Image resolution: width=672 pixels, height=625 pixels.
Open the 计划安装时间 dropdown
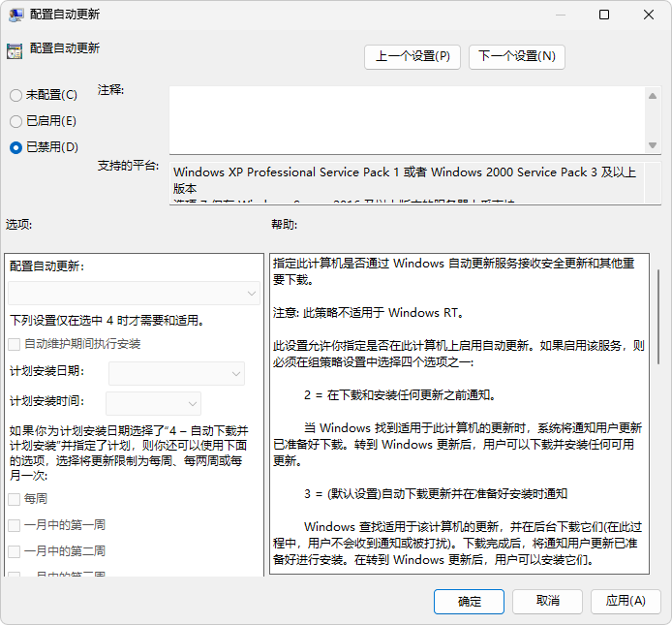153,404
